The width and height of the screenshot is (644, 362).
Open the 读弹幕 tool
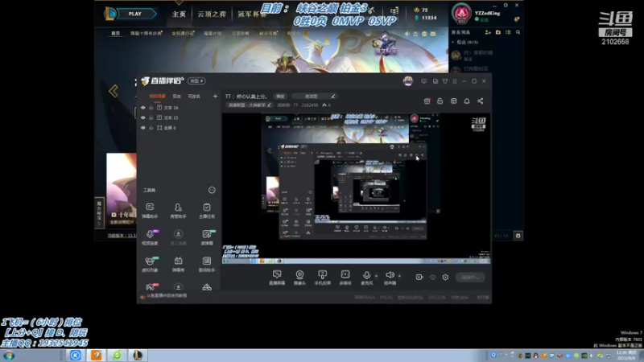[207, 237]
